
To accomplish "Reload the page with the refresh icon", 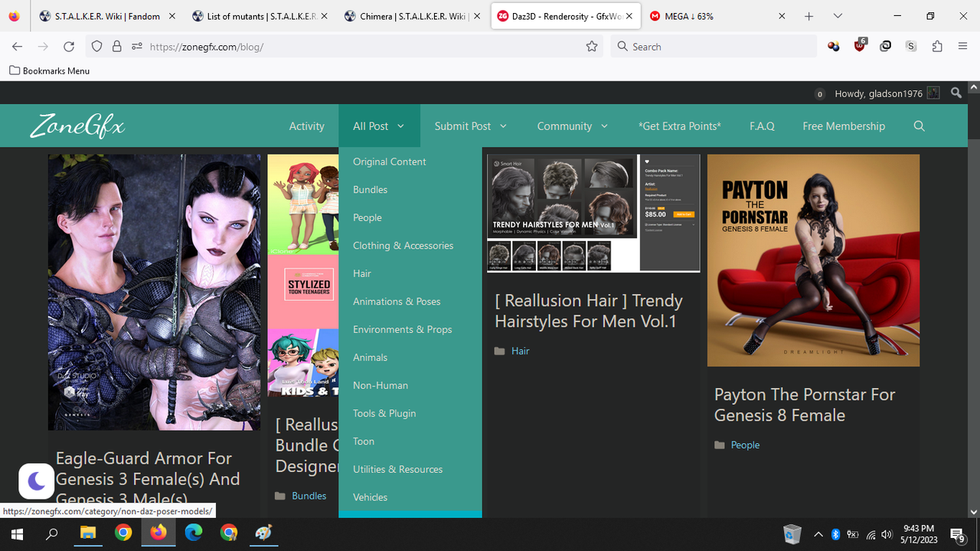I will click(x=69, y=47).
